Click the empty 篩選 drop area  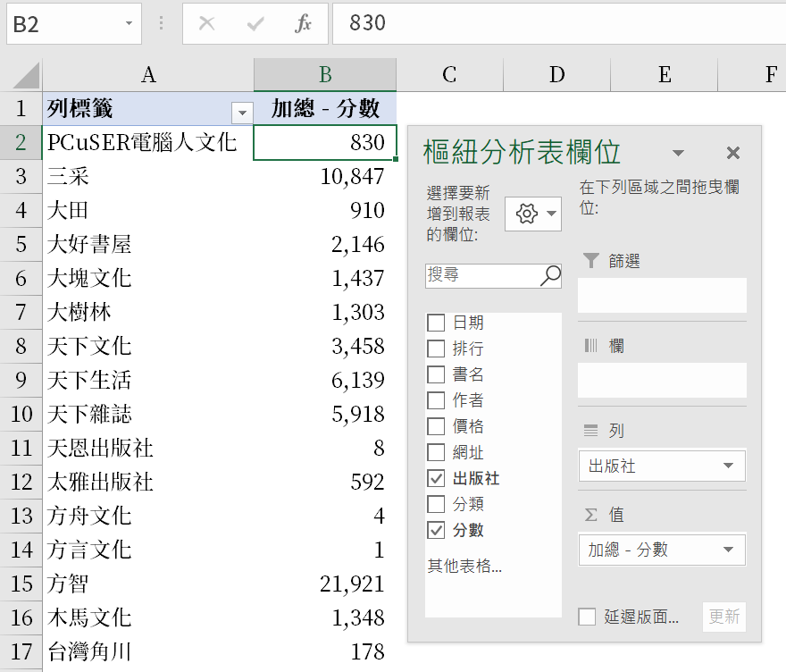click(662, 296)
